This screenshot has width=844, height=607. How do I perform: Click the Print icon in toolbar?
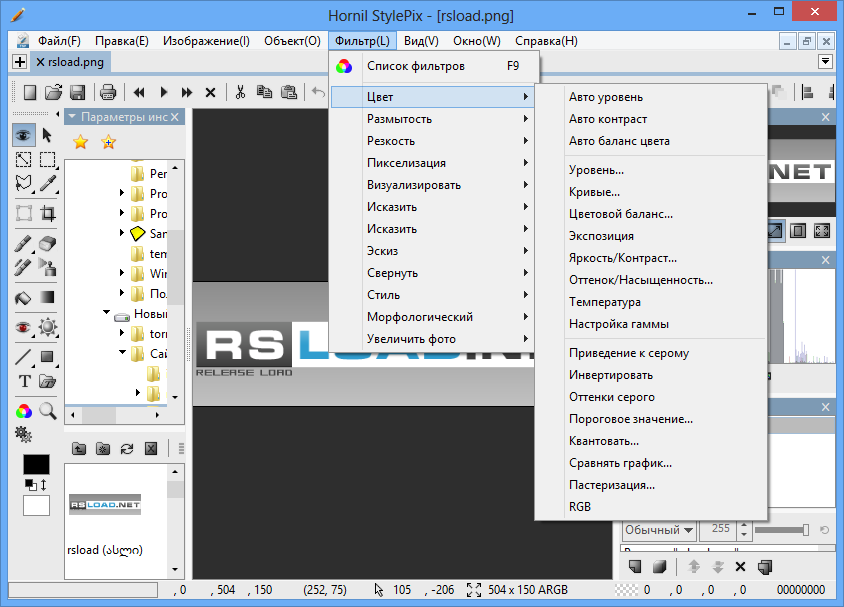click(x=108, y=92)
